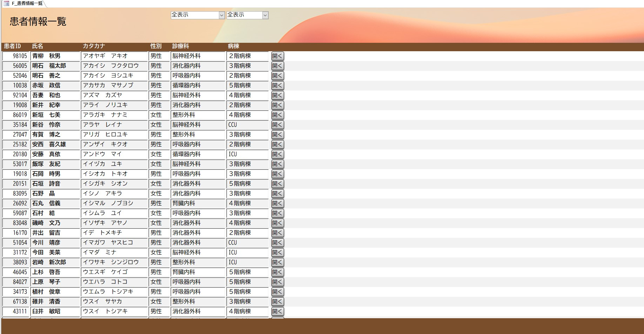Click the 診療科 column header

181,46
